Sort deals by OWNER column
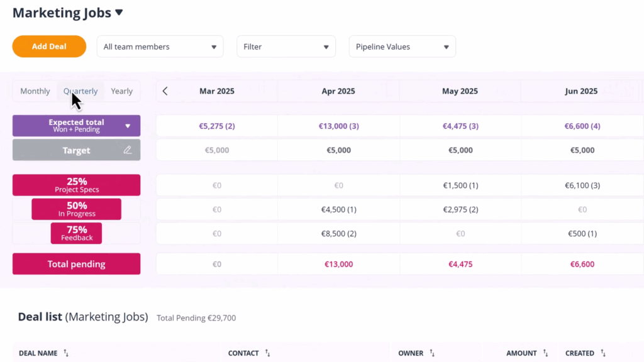 click(x=431, y=353)
